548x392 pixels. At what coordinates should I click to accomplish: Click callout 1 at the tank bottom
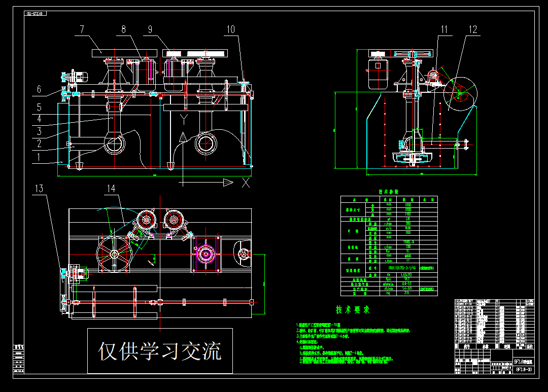click(38, 155)
